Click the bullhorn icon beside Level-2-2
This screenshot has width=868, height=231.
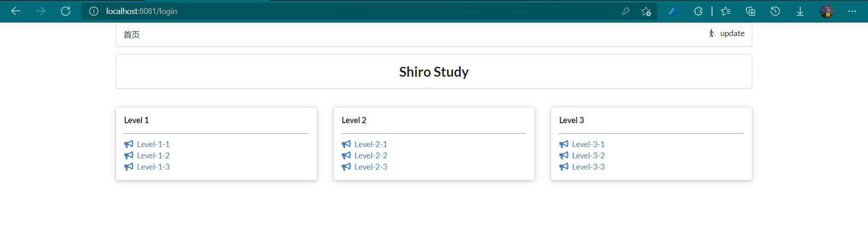(x=346, y=156)
